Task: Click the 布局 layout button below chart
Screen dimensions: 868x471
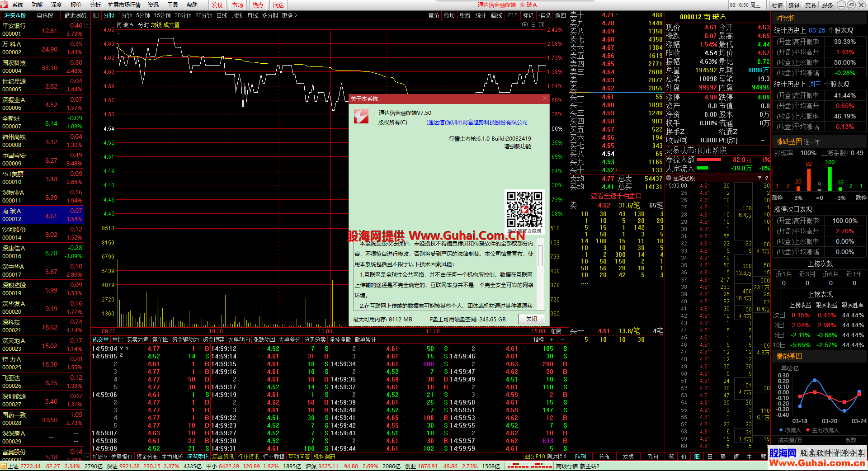Action: click(556, 331)
